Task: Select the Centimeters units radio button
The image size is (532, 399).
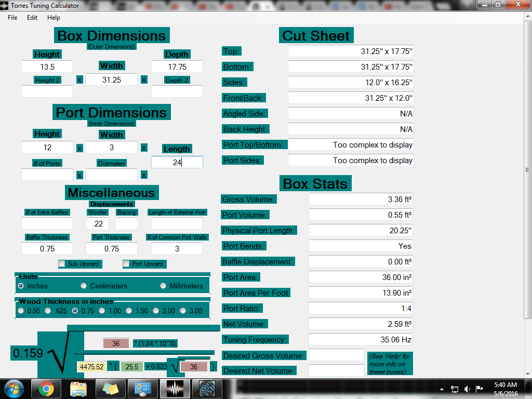Action: [x=84, y=286]
